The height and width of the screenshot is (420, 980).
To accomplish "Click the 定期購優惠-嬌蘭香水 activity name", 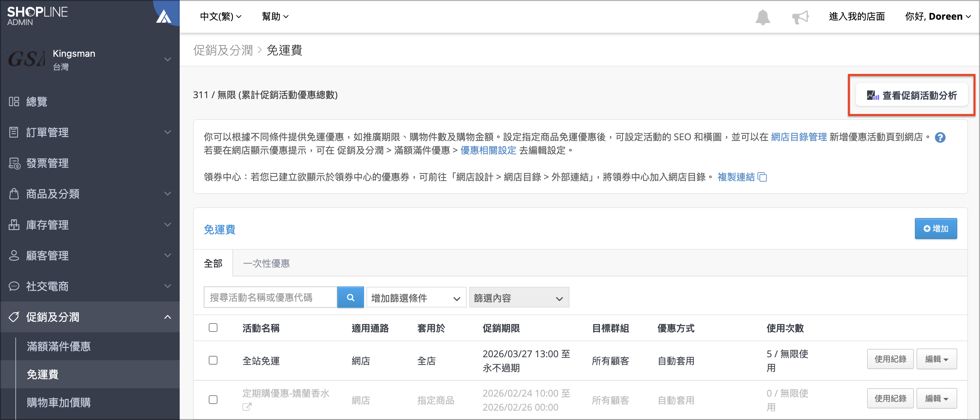I will click(x=286, y=393).
